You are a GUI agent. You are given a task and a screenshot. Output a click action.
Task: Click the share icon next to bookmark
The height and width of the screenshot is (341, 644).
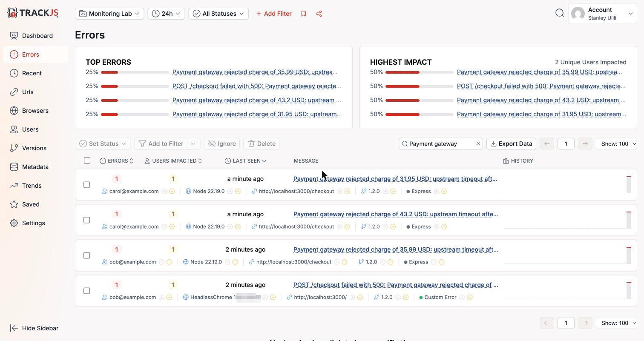(319, 14)
